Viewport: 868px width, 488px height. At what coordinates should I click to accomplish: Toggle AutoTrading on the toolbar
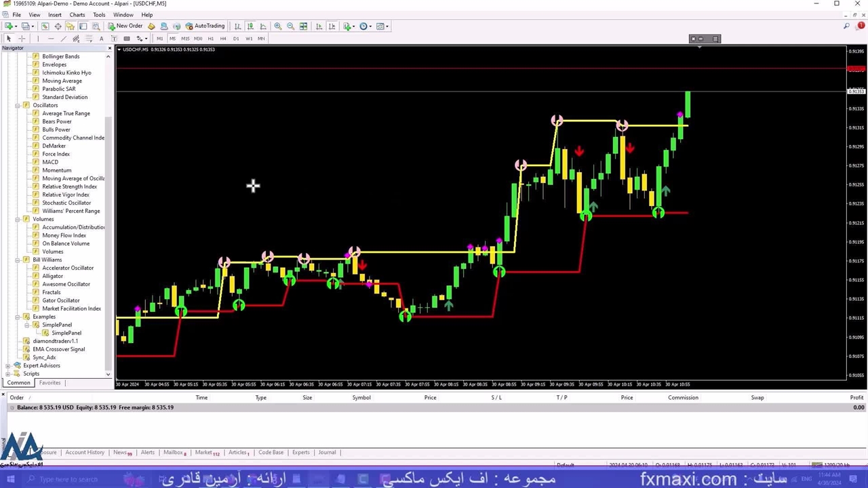[x=205, y=26]
